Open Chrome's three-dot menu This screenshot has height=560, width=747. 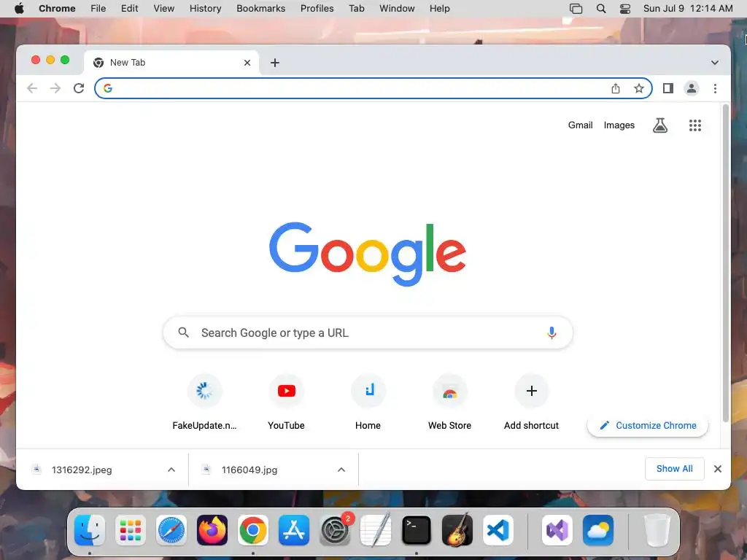point(715,88)
